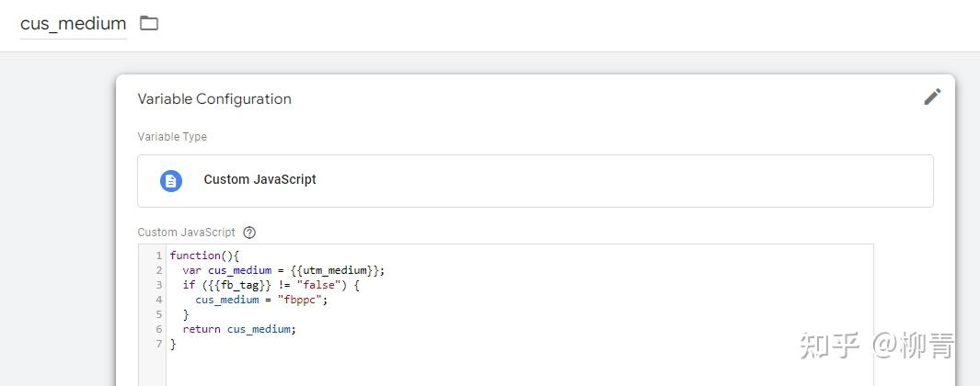The width and height of the screenshot is (980, 386).
Task: Click the Variable Configuration heading
Action: coord(214,99)
